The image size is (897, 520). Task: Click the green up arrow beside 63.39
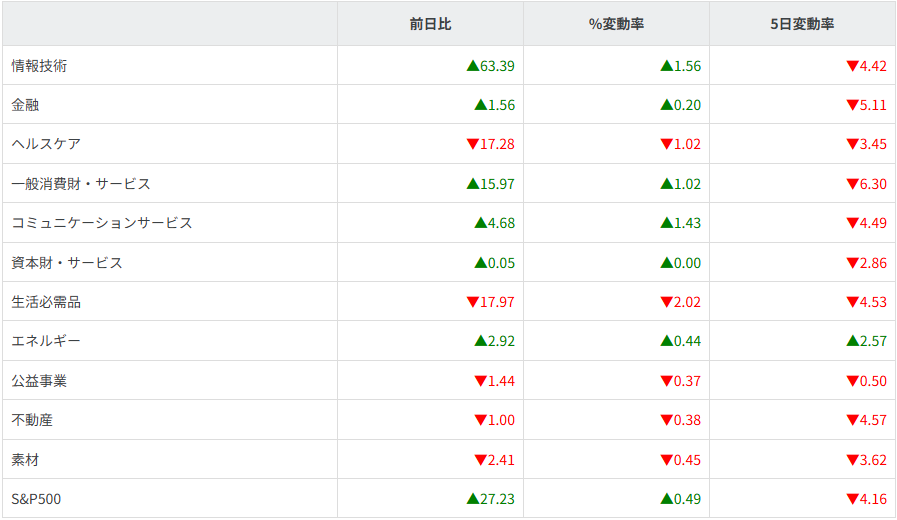tap(473, 66)
